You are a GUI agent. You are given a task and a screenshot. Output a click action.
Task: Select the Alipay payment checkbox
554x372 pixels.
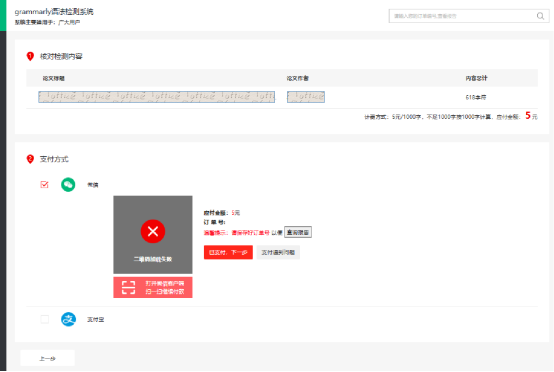(45, 319)
